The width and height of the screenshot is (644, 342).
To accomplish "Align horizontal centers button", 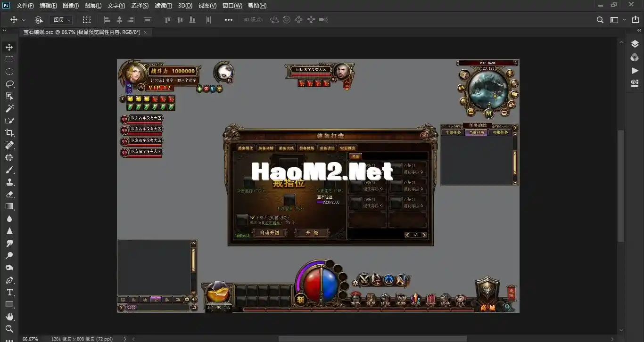I will (x=119, y=20).
